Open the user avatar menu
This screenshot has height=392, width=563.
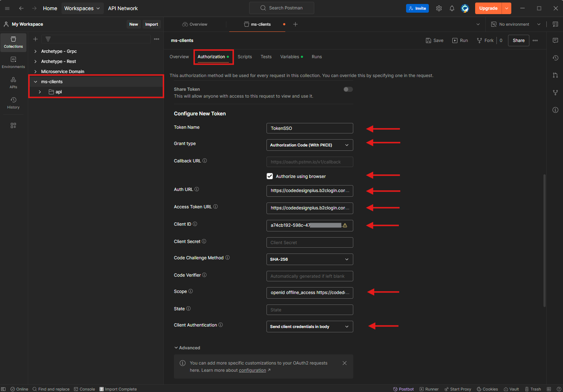(x=465, y=8)
